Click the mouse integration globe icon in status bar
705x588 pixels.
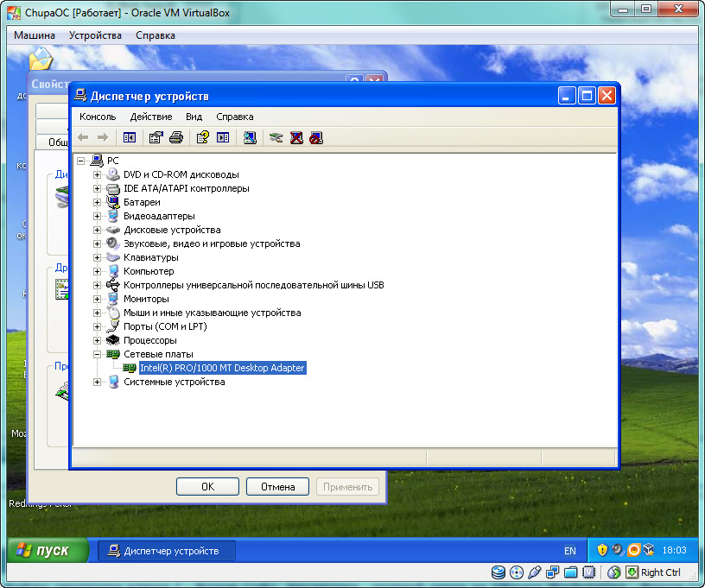point(613,572)
